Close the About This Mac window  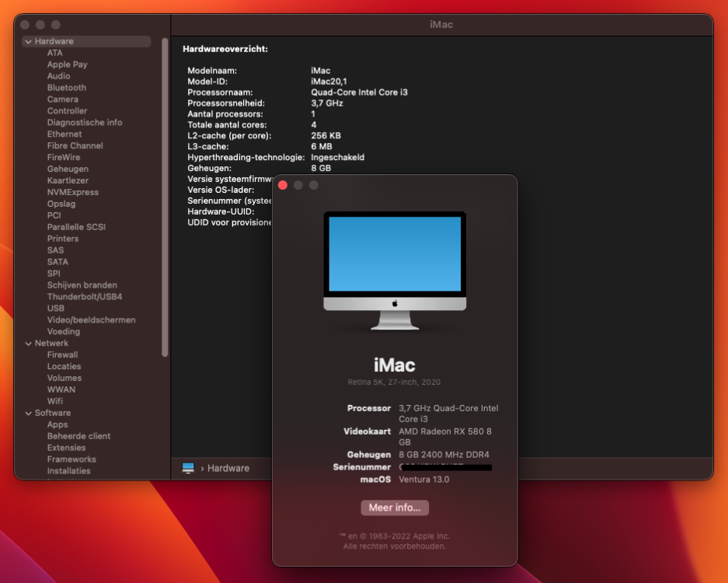tap(283, 185)
